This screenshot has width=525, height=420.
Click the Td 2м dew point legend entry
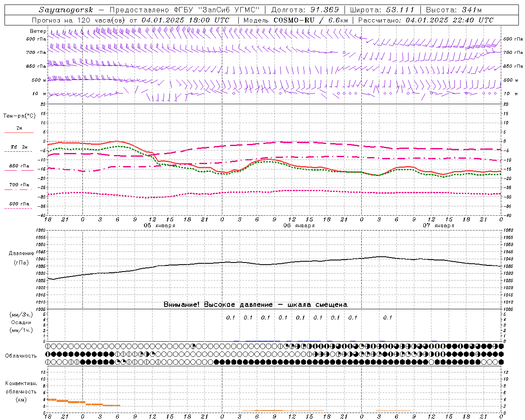pyautogui.click(x=19, y=147)
